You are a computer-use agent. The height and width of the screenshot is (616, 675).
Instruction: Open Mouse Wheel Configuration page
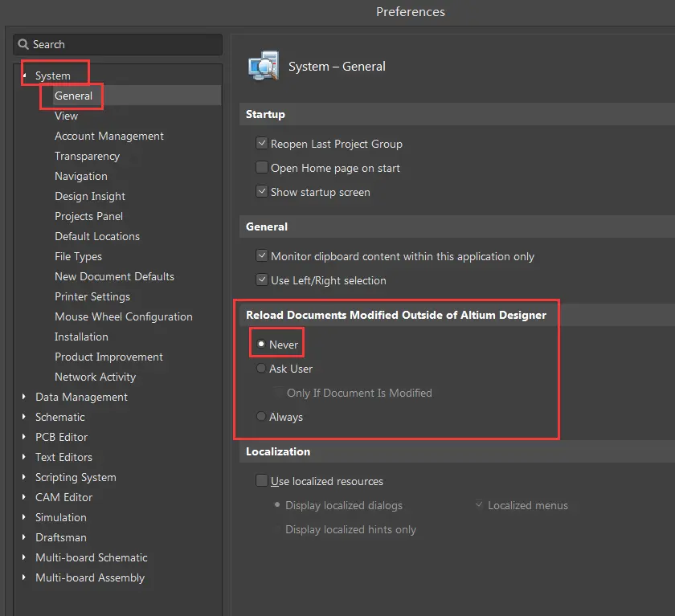point(124,316)
